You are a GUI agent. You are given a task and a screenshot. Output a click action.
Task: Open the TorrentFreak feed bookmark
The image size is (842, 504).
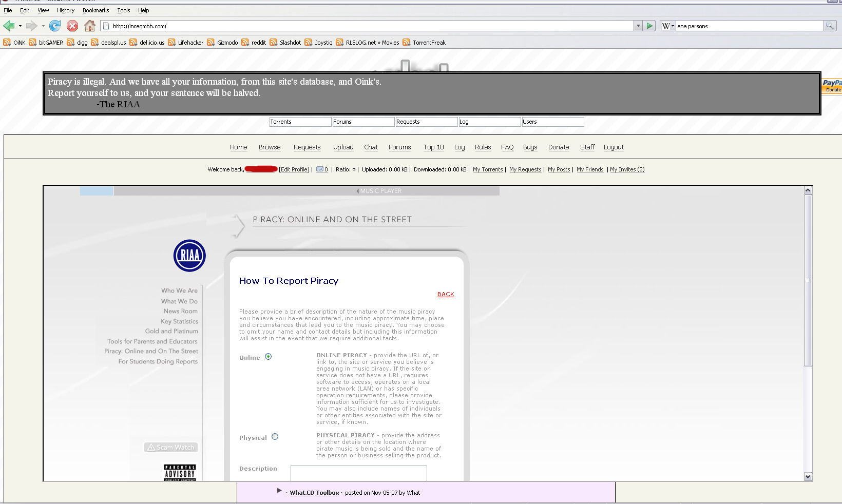(x=424, y=43)
